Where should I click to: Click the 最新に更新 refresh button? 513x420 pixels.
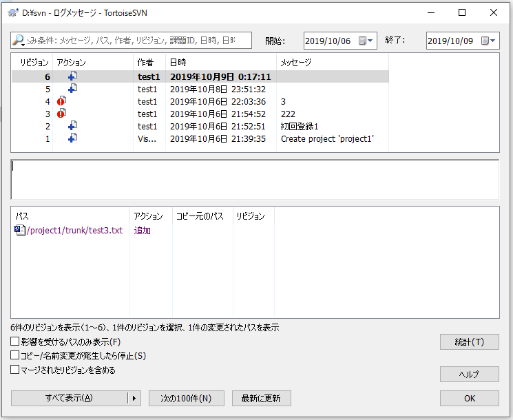click(261, 398)
